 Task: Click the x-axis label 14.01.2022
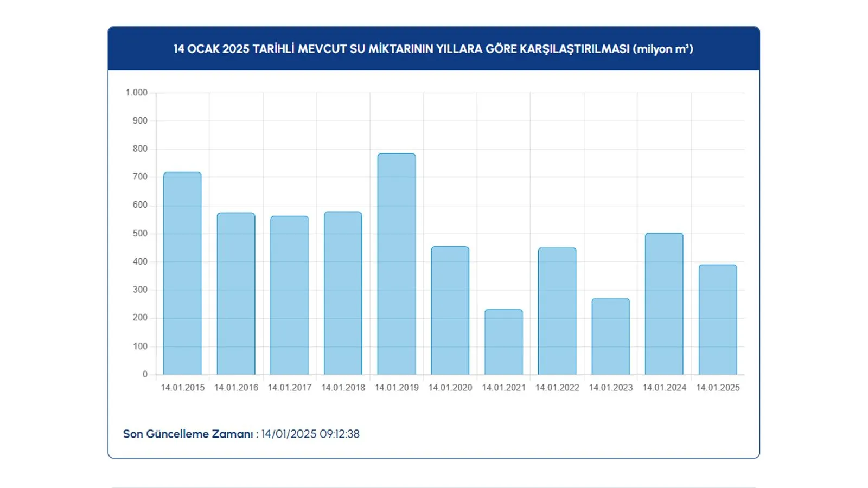click(557, 388)
